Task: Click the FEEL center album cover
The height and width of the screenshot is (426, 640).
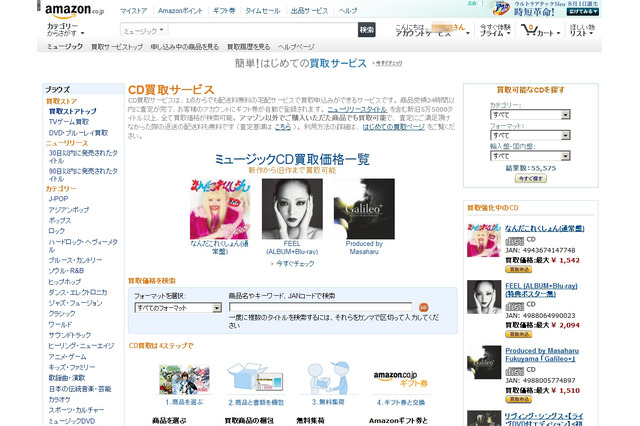Action: pos(292,209)
